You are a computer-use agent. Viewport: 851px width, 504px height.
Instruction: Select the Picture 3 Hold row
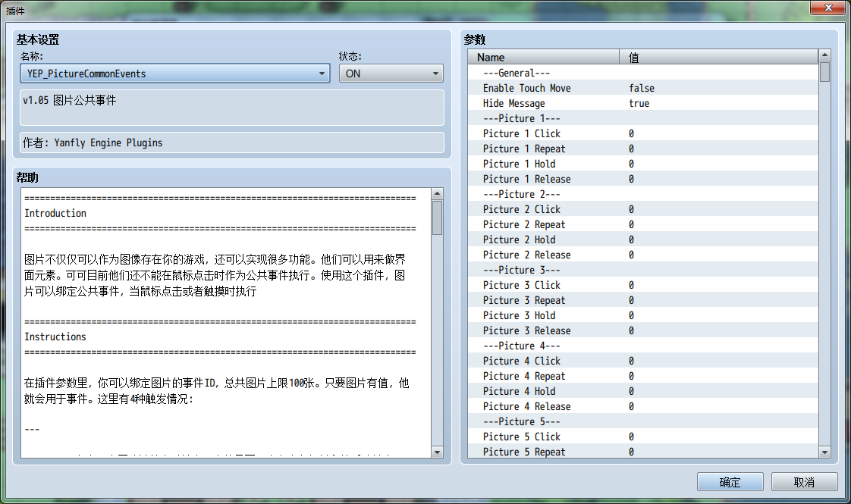pyautogui.click(x=643, y=316)
